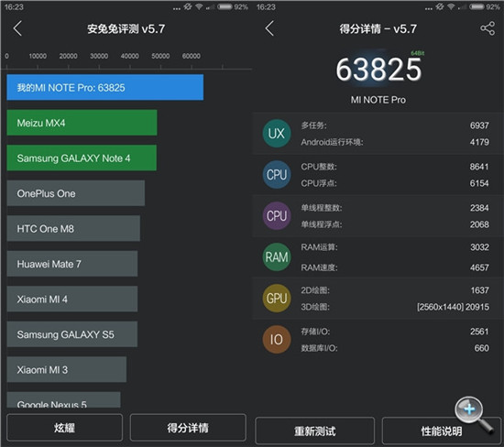The height and width of the screenshot is (447, 504).
Task: Click the yellow GPU category icon
Action: [x=277, y=299]
